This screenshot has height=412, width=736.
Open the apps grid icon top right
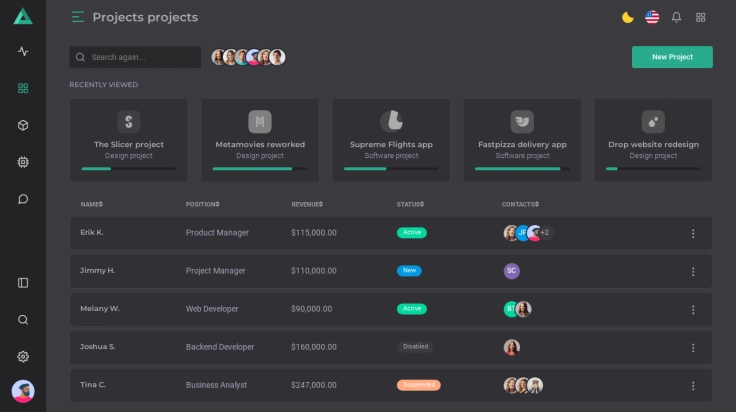click(x=701, y=17)
